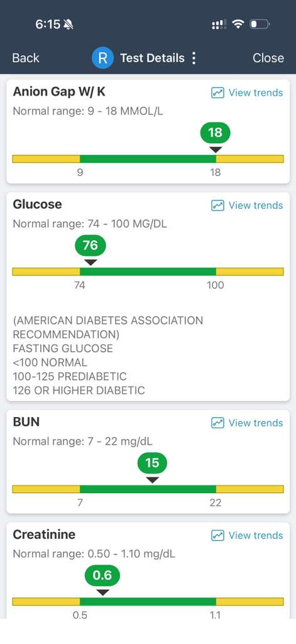296x644 pixels.
Task: Tap the blue R profile avatar
Action: pyautogui.click(x=102, y=58)
